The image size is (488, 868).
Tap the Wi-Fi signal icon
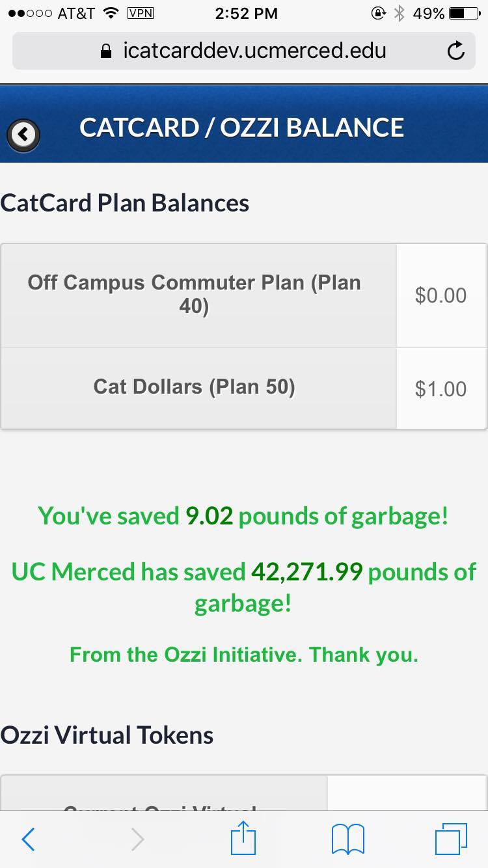111,13
